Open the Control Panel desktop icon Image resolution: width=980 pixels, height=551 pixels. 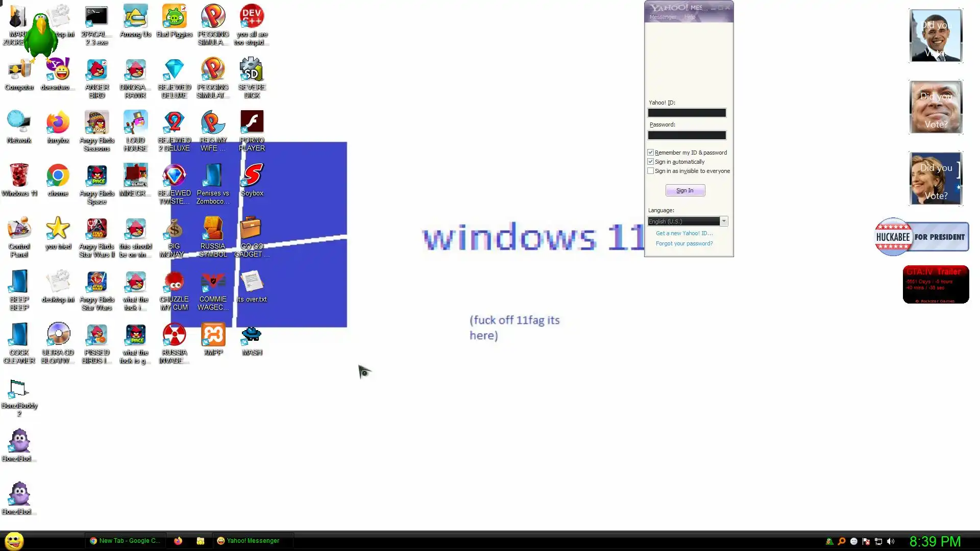pos(19,229)
